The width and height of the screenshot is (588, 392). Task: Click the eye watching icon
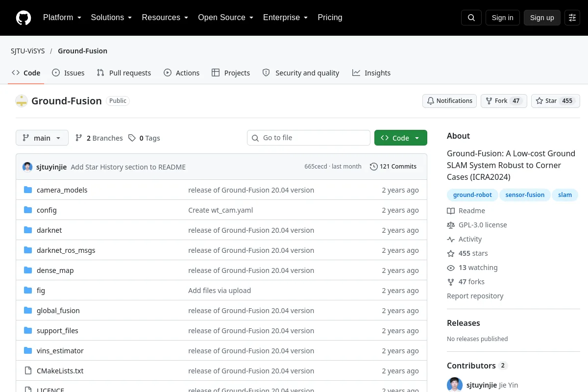[451, 268]
